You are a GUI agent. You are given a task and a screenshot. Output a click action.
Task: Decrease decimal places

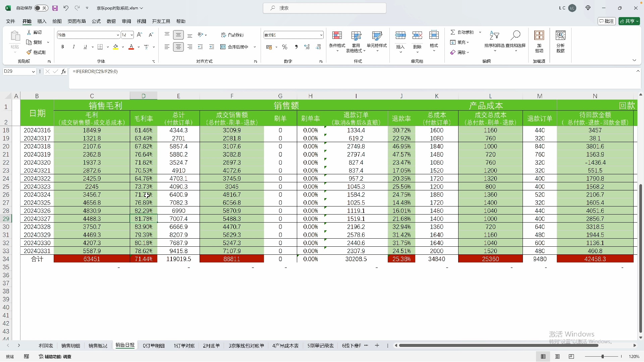(318, 47)
